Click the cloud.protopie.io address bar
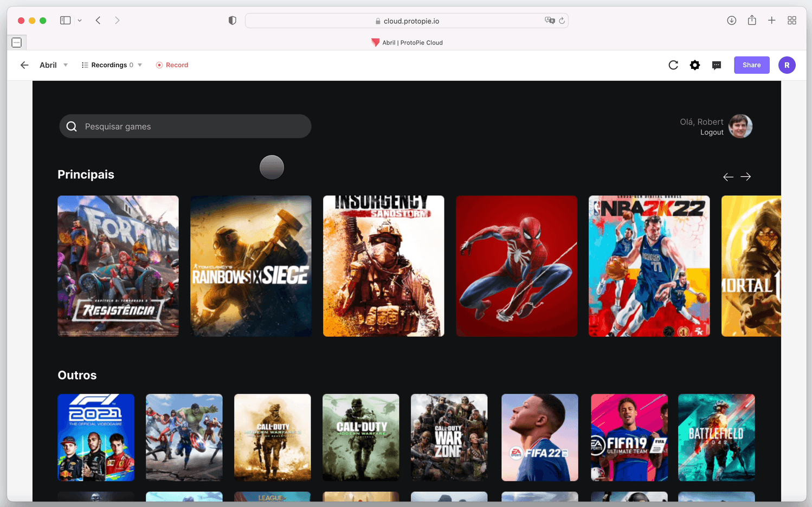This screenshot has height=507, width=812. (x=407, y=21)
